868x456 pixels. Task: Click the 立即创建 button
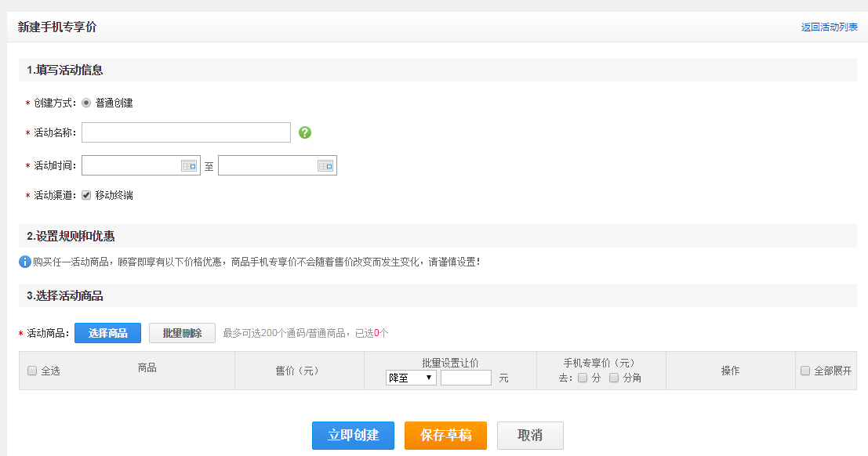(353, 436)
